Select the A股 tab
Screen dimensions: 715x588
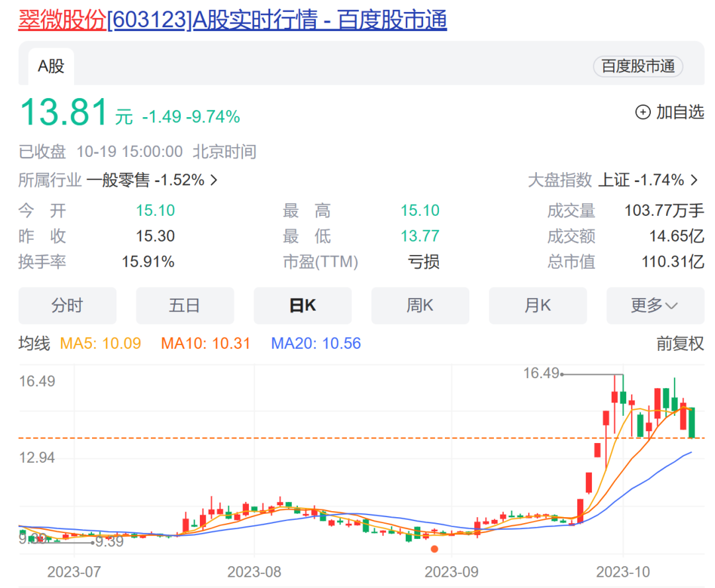(51, 67)
